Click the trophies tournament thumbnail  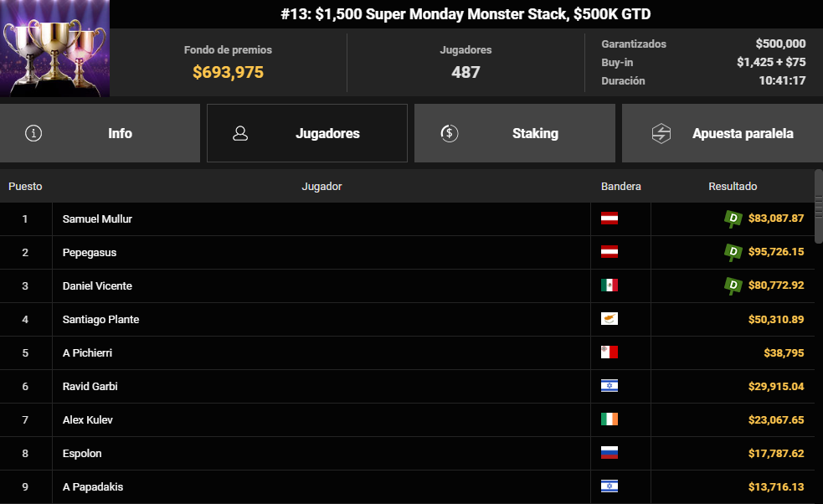click(54, 49)
